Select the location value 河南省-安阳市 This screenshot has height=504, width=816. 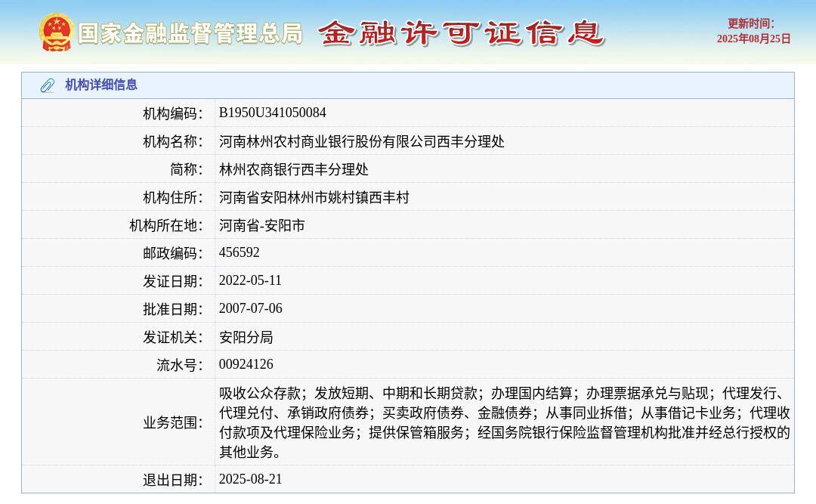pos(261,225)
